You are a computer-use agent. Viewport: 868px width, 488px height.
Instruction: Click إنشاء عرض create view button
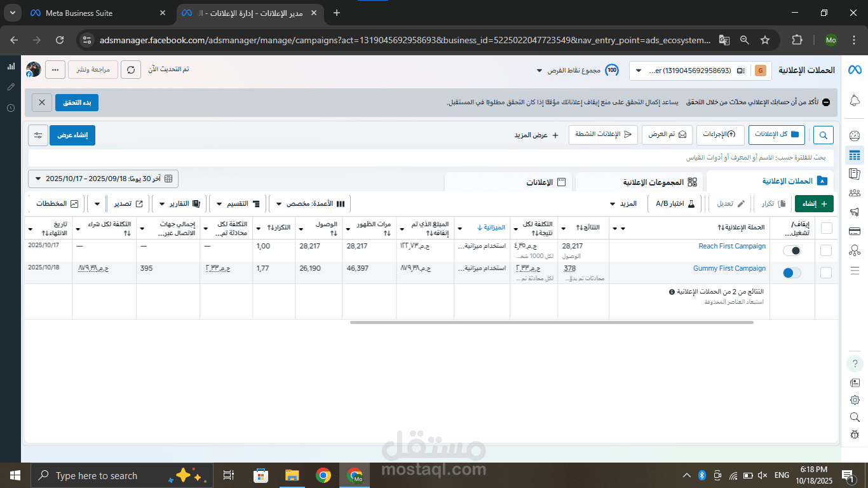point(72,135)
